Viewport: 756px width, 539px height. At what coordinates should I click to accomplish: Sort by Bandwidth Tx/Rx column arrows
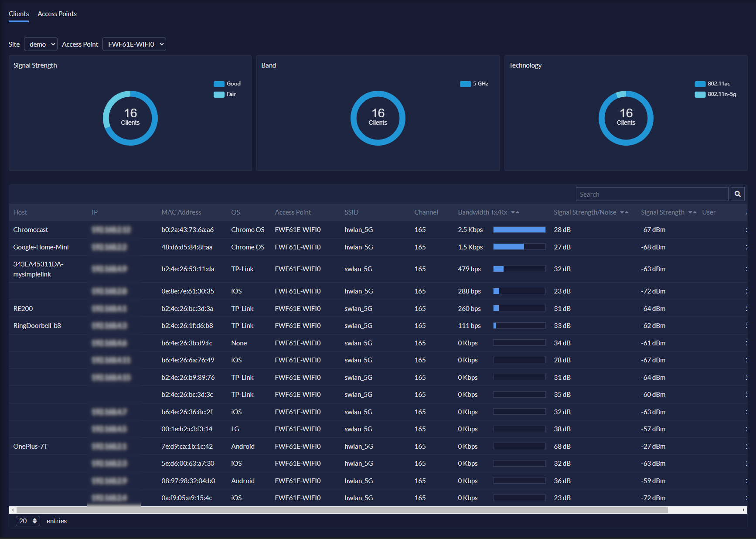point(515,212)
